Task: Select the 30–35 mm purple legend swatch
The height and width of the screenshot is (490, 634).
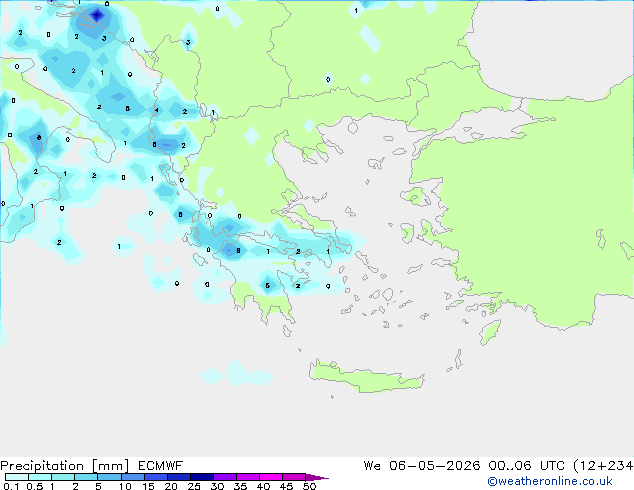Action: pyautogui.click(x=225, y=477)
